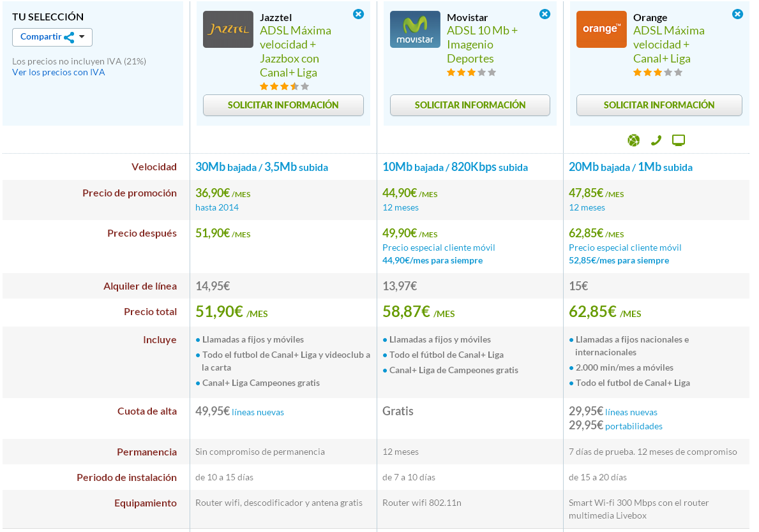Image resolution: width=759 pixels, height=532 pixels.
Task: Remove Orange from the comparison
Action: [x=737, y=14]
